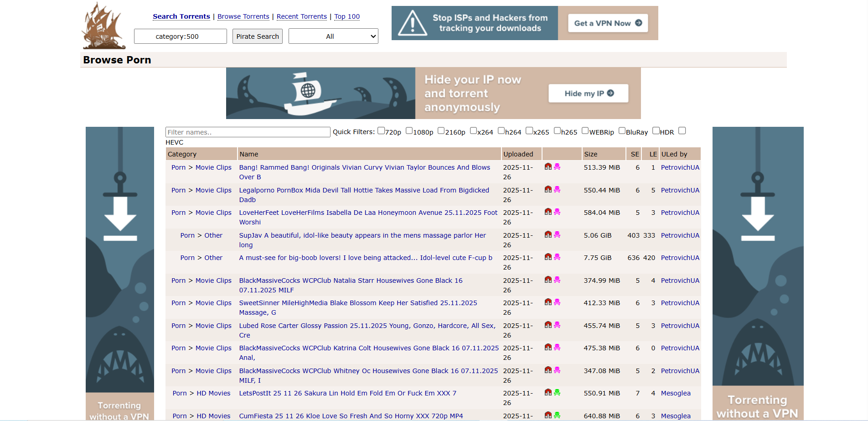
Task: Click skull icon in 7.75 GiB row
Action: coord(557,257)
